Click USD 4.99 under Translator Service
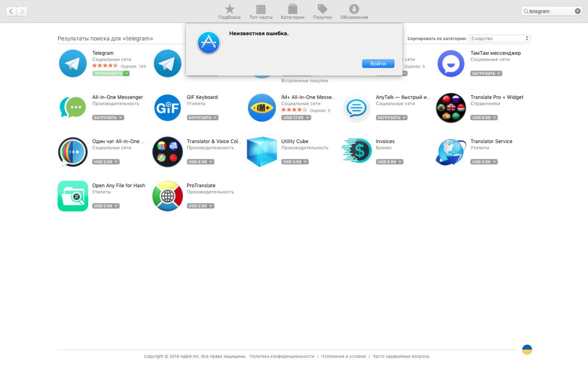Screen dimensions: 588x368 click(x=484, y=162)
